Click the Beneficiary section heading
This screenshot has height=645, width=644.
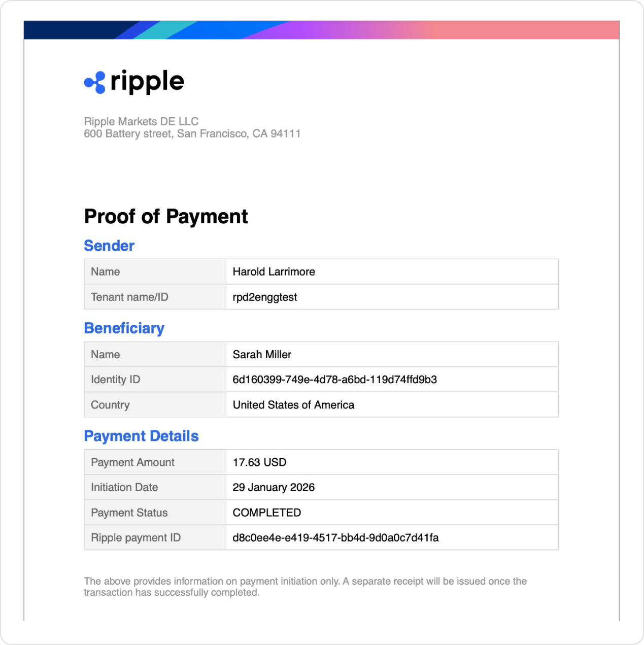coord(124,328)
